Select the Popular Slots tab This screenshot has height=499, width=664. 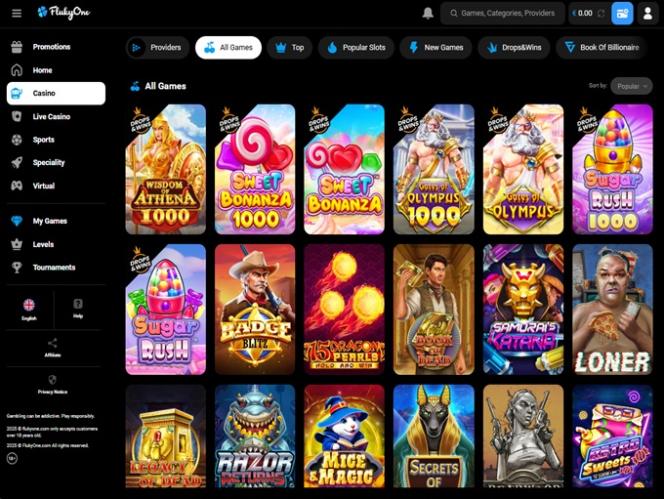[x=356, y=47]
